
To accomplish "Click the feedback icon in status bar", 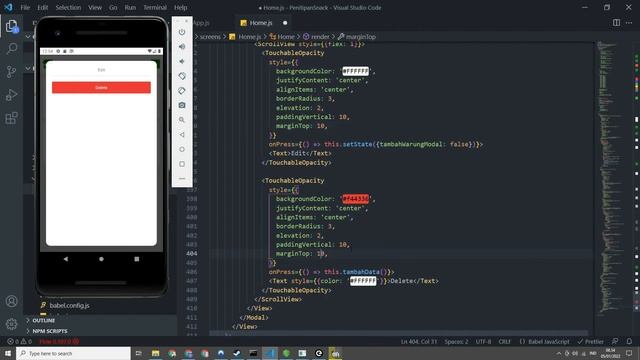I will (x=615, y=341).
